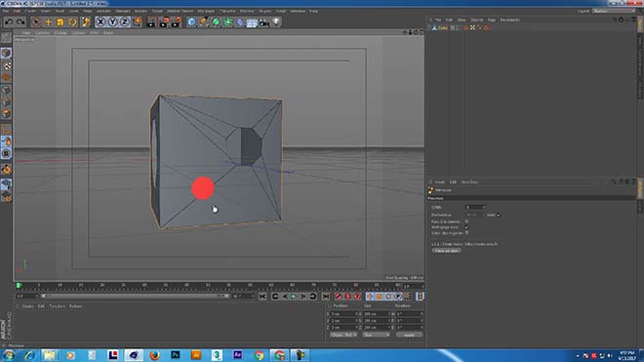This screenshot has height=362, width=644.
Task: Add a Camera object
Action: (264, 22)
